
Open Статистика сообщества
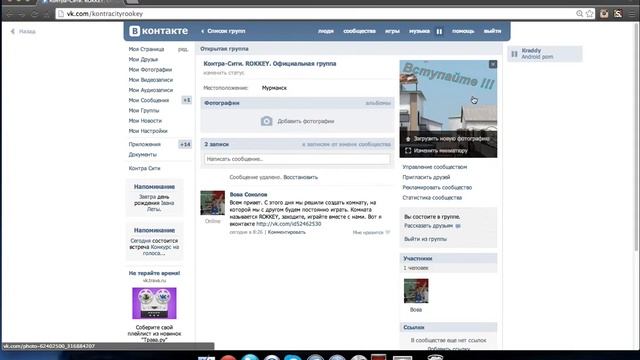[x=432, y=198]
